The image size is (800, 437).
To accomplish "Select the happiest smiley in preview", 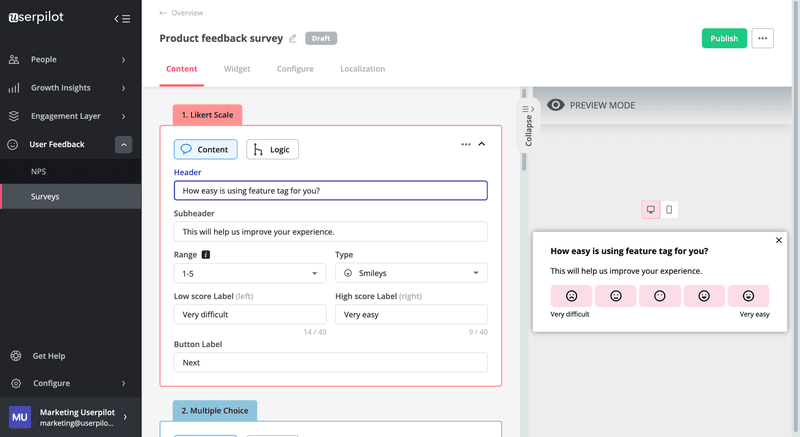I will click(x=748, y=296).
